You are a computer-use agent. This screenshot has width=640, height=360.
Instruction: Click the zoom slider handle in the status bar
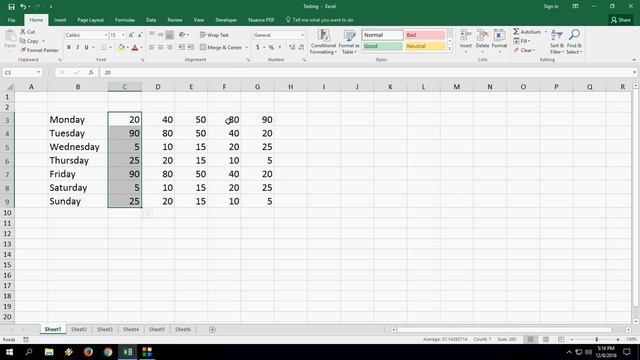coord(596,339)
